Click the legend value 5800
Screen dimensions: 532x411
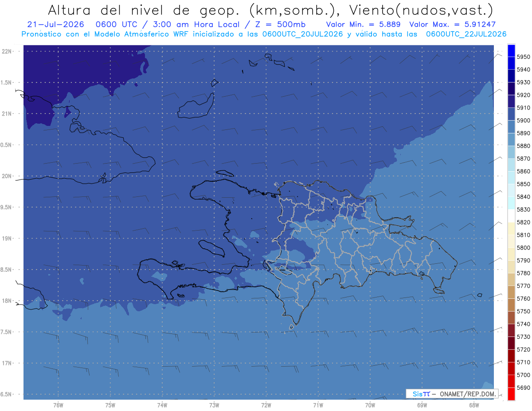(524, 248)
